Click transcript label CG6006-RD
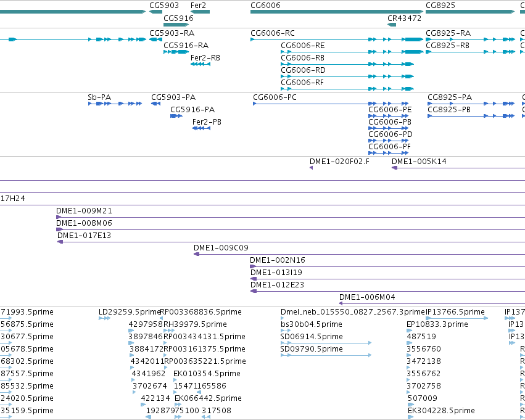 pos(303,70)
